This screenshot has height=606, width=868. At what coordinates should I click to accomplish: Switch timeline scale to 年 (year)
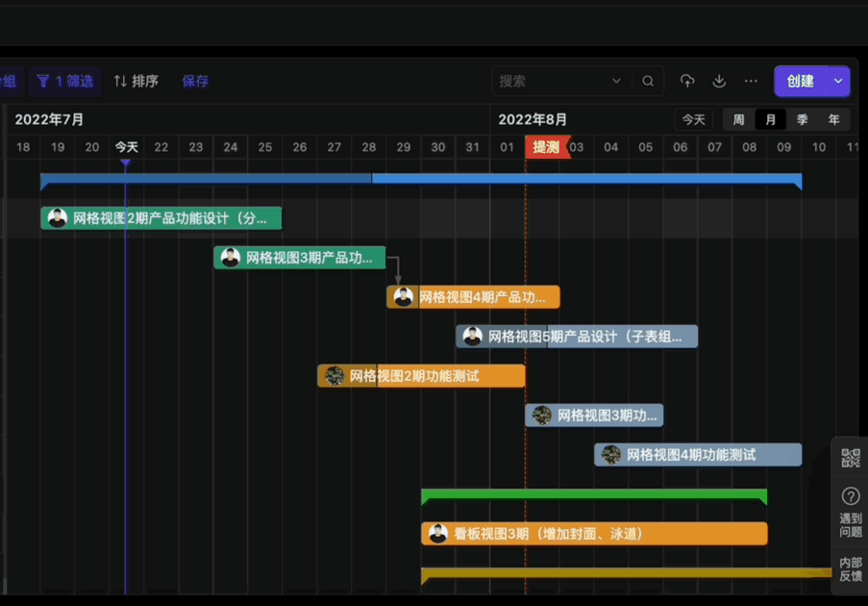[834, 120]
